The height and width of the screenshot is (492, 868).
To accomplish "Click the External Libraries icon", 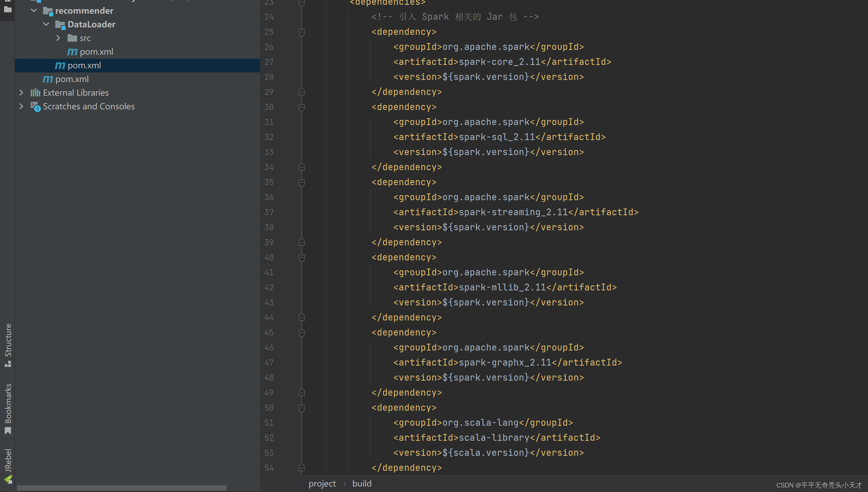I will point(35,93).
